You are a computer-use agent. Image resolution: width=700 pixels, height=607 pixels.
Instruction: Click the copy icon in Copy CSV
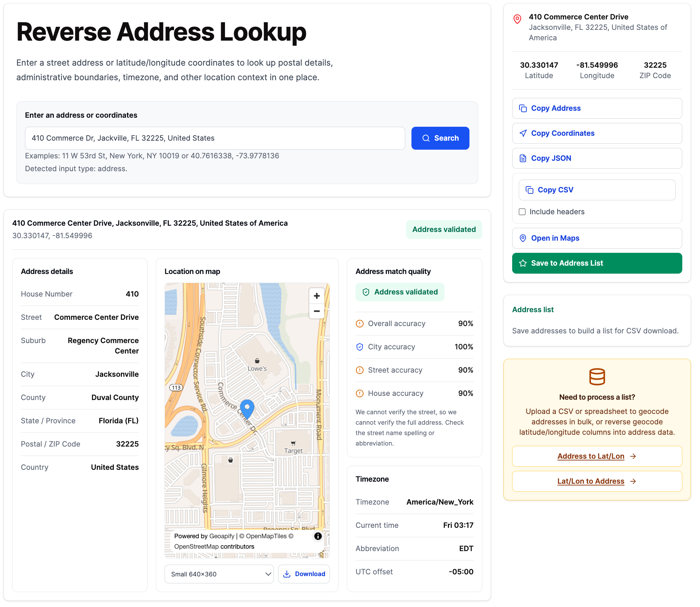[529, 190]
